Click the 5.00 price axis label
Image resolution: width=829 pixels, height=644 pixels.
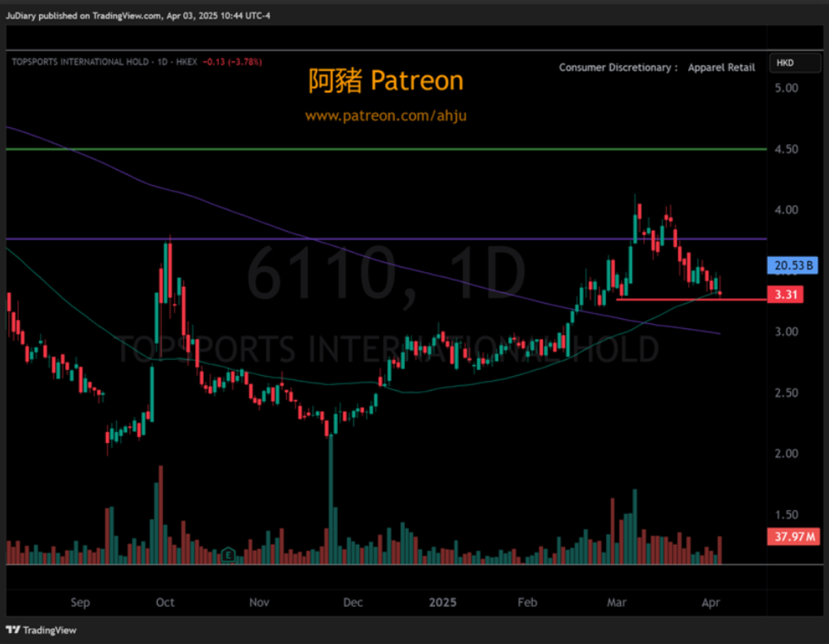click(x=786, y=88)
